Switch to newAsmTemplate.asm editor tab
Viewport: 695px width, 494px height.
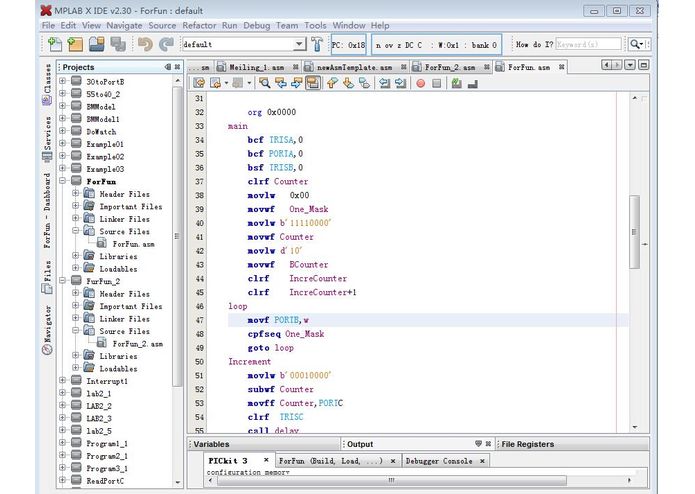355,67
